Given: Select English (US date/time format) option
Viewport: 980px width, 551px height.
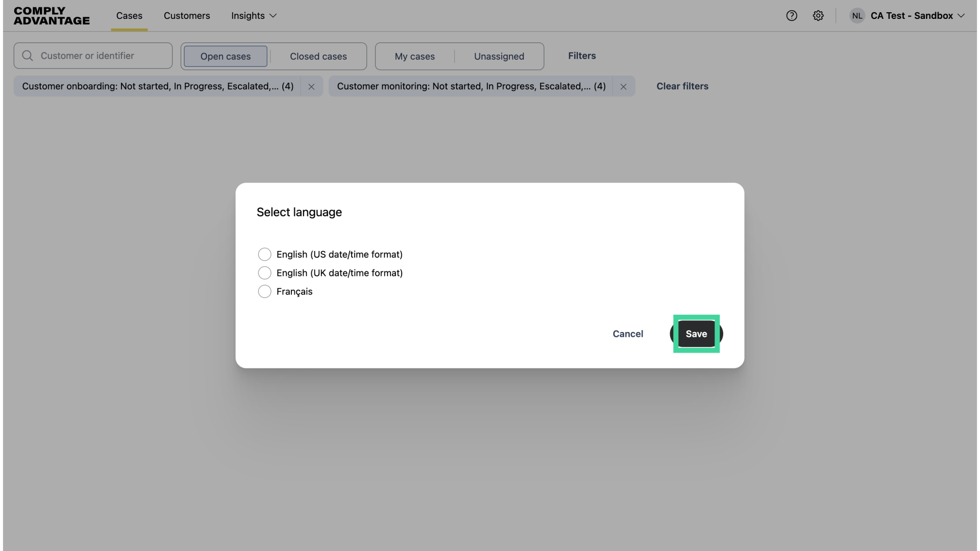Looking at the screenshot, I should point(264,254).
